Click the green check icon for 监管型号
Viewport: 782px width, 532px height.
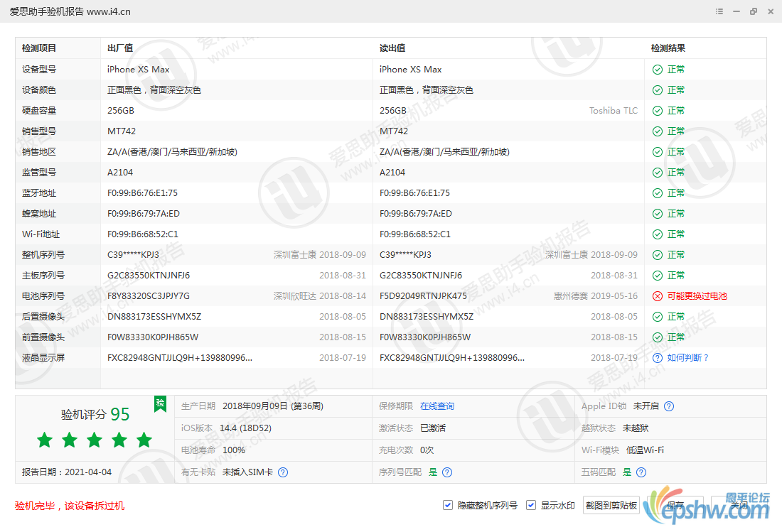658,173
